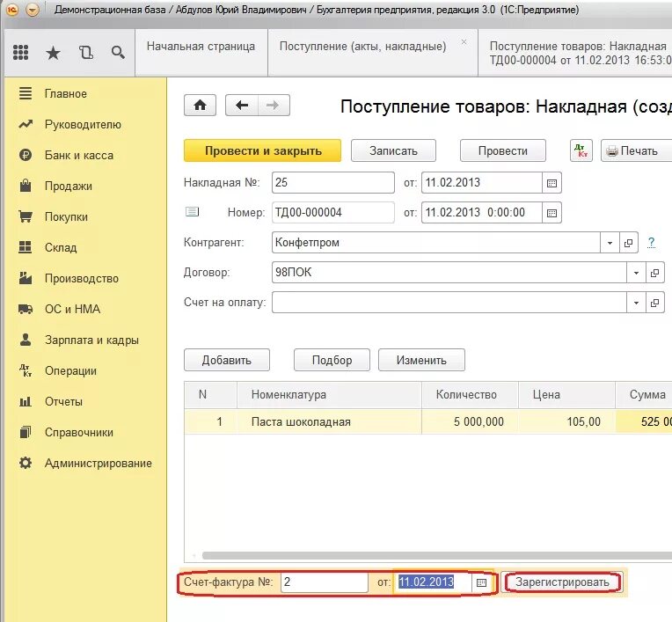Select quantity cell 5 000,000
Image resolution: width=672 pixels, height=622 pixels.
coord(471,421)
